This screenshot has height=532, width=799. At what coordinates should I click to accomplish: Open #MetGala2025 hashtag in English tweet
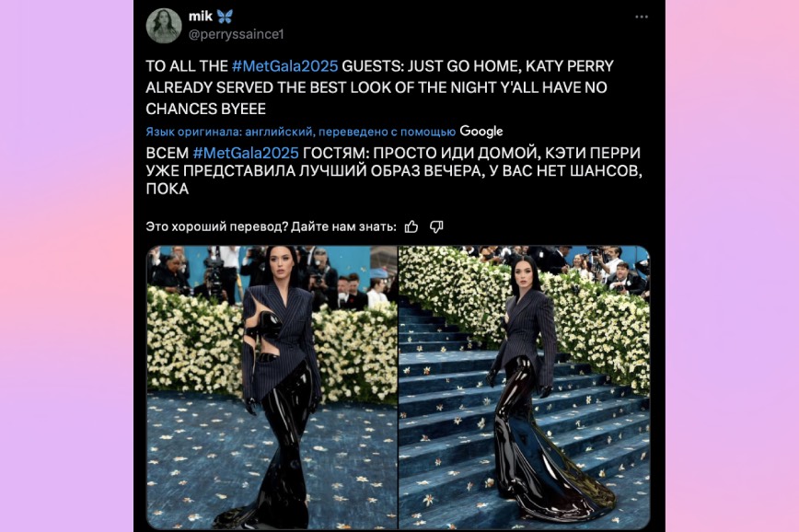tap(284, 66)
